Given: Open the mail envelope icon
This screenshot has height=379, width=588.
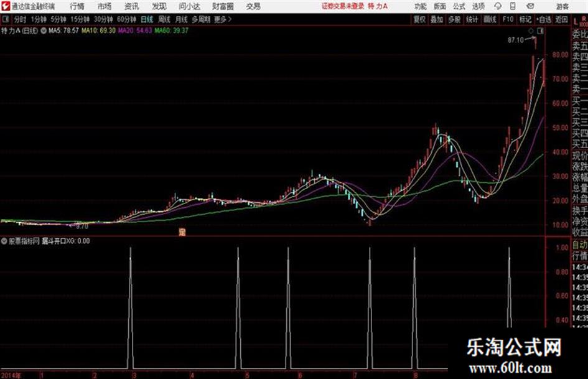Looking at the screenshot, I should click(x=530, y=6).
